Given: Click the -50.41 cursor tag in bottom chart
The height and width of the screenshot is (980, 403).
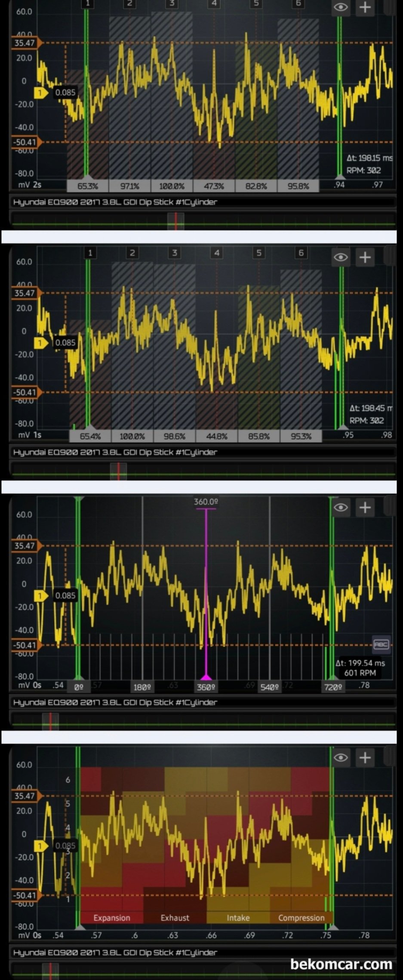Looking at the screenshot, I should pos(27,895).
